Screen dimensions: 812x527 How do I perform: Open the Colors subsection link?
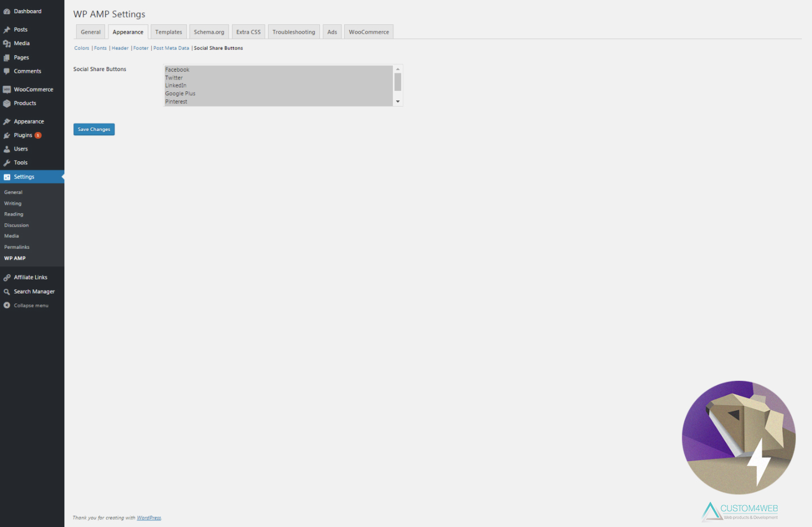[x=82, y=48]
